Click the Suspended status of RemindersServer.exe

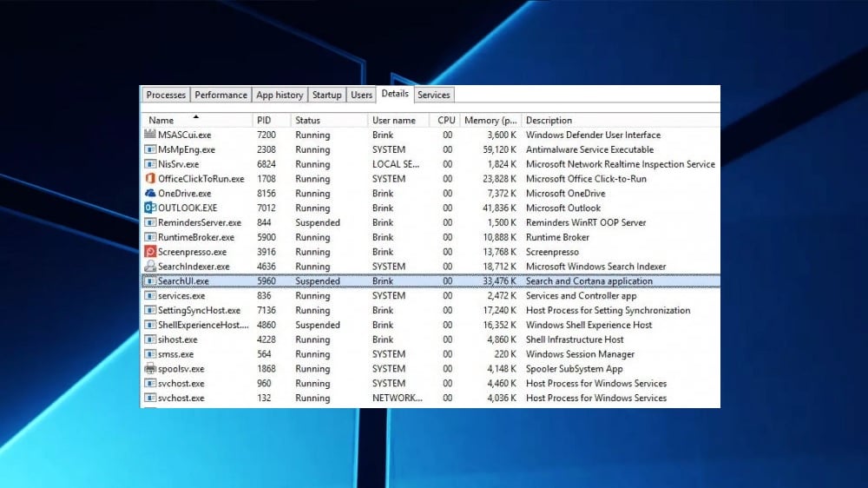tap(317, 222)
